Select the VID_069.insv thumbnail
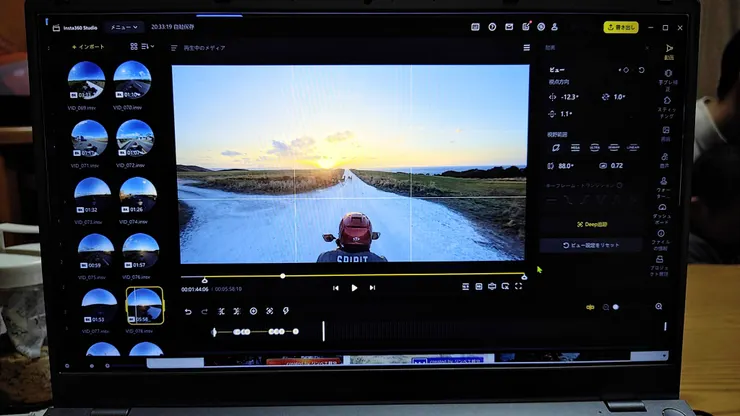This screenshot has height=416, width=740. click(86, 80)
